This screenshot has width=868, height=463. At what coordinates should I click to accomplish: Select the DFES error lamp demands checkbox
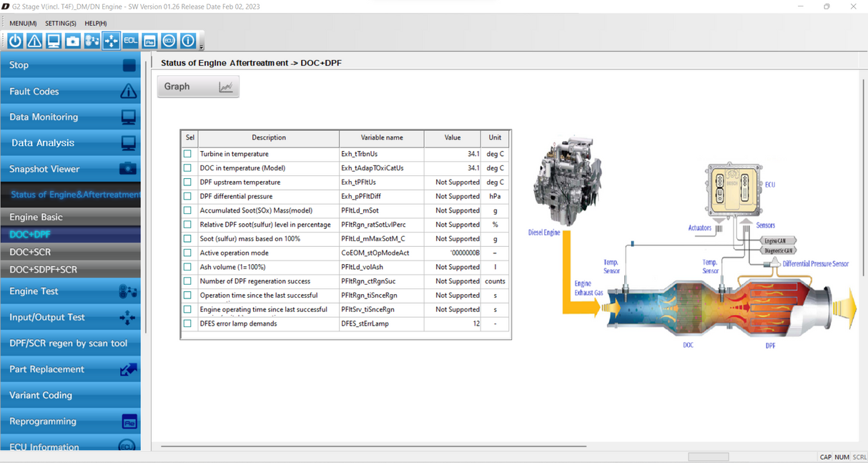point(188,323)
